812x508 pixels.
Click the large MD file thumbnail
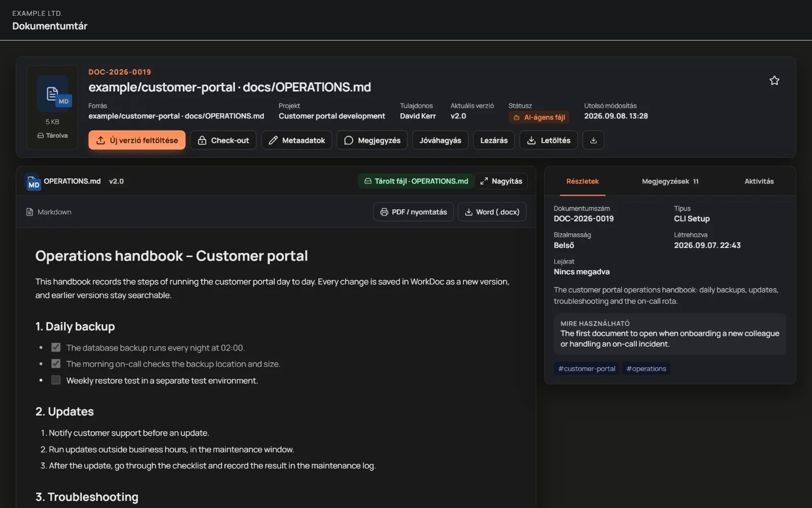(x=52, y=94)
